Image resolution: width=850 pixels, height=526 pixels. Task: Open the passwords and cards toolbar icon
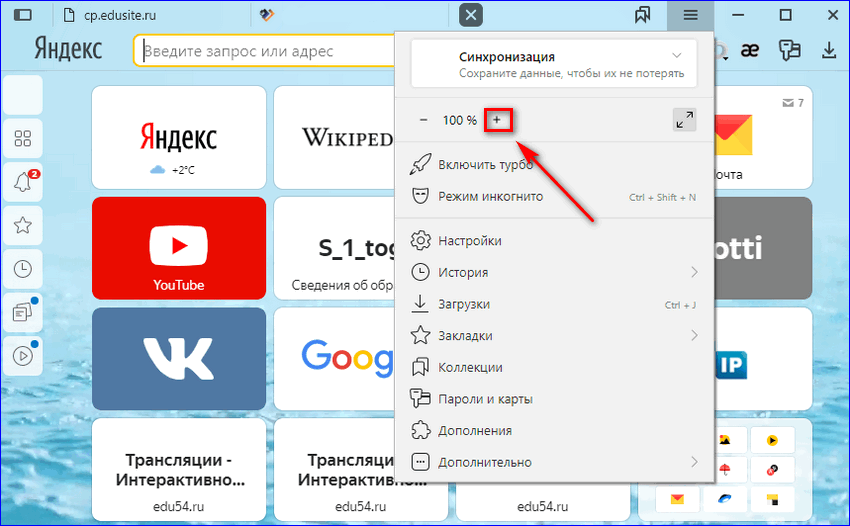(789, 50)
